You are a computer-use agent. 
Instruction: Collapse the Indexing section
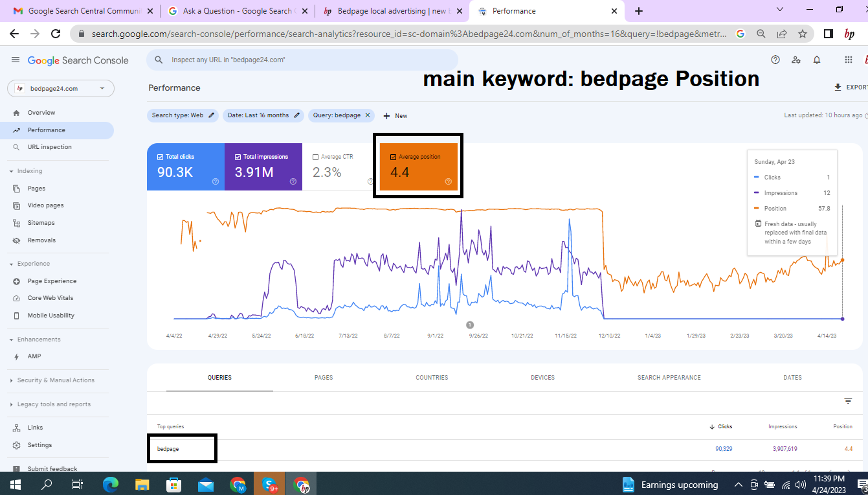click(x=26, y=171)
